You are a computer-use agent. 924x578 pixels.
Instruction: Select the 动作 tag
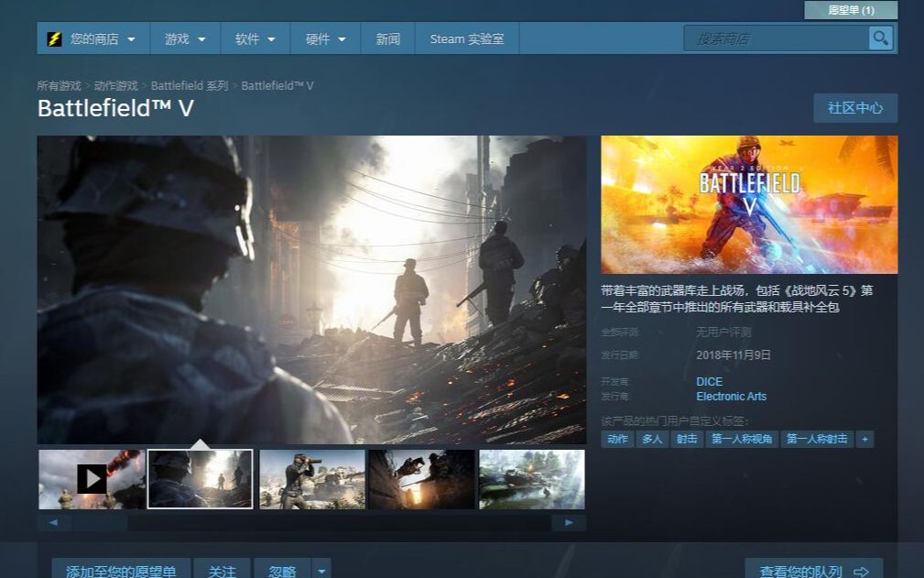point(617,439)
